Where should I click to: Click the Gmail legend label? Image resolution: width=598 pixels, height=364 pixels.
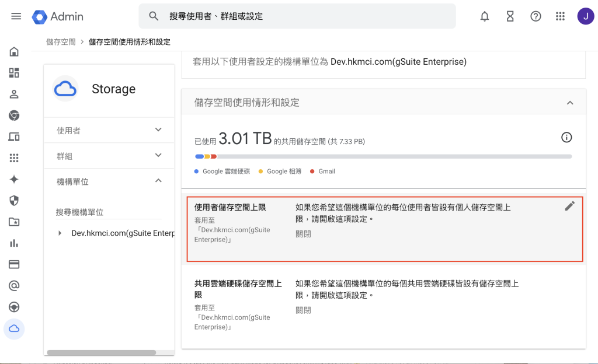[x=327, y=171]
